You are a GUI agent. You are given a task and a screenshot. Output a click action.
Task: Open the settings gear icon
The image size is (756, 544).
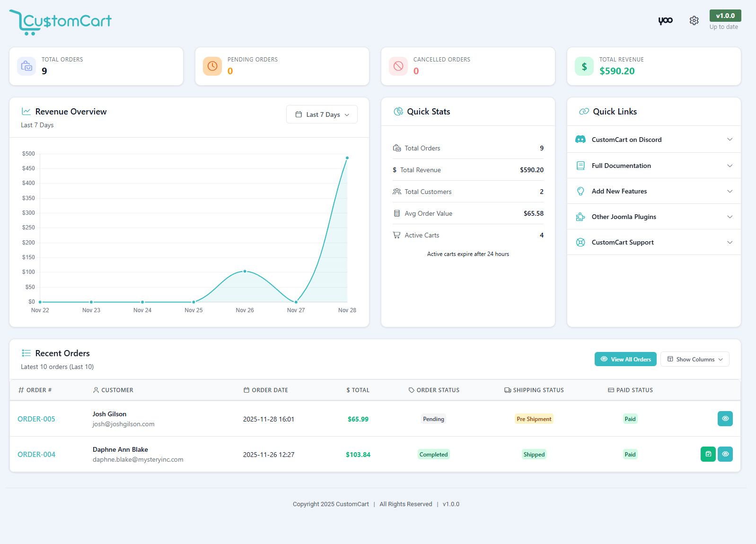[x=694, y=21]
